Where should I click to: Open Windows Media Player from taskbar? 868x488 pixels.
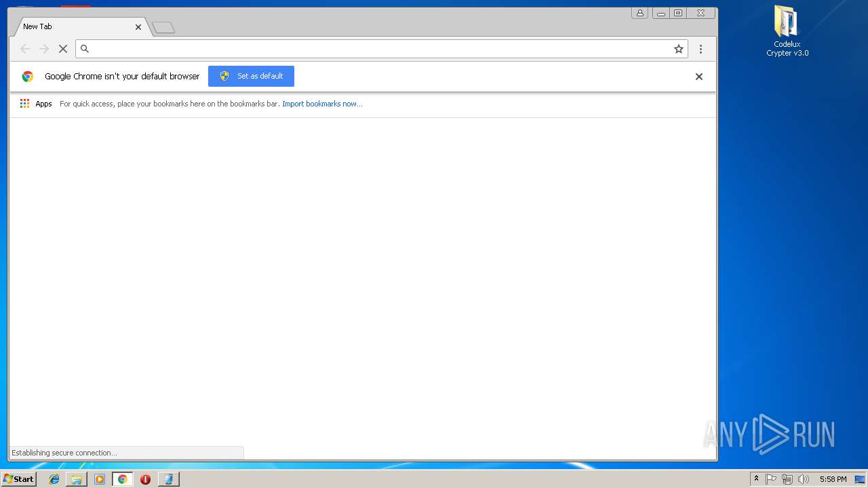pos(100,479)
